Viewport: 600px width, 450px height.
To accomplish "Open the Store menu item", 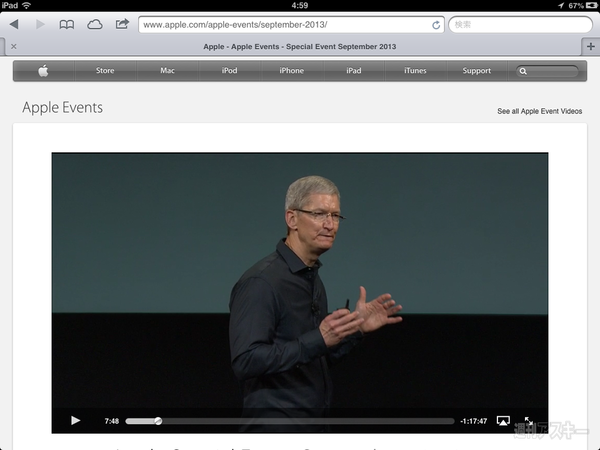I will click(105, 71).
